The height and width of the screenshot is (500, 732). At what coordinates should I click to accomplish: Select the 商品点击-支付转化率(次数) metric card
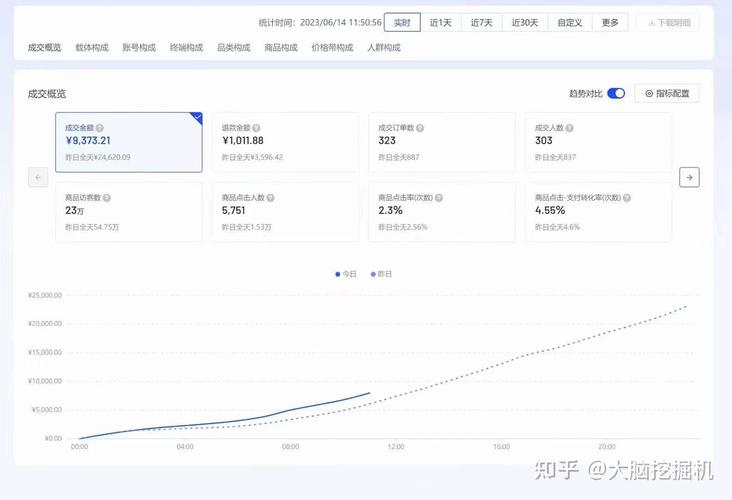[598, 212]
